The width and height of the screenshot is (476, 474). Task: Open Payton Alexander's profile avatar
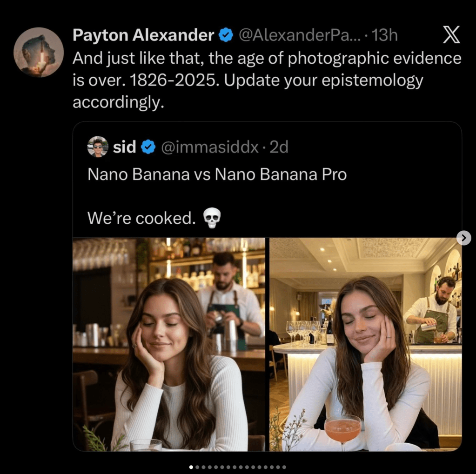[x=39, y=52]
